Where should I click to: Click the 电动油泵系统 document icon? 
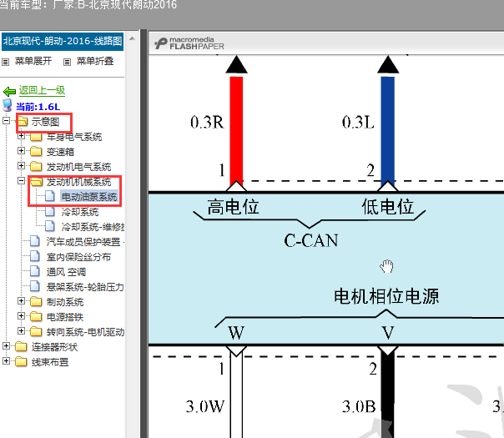click(x=50, y=195)
